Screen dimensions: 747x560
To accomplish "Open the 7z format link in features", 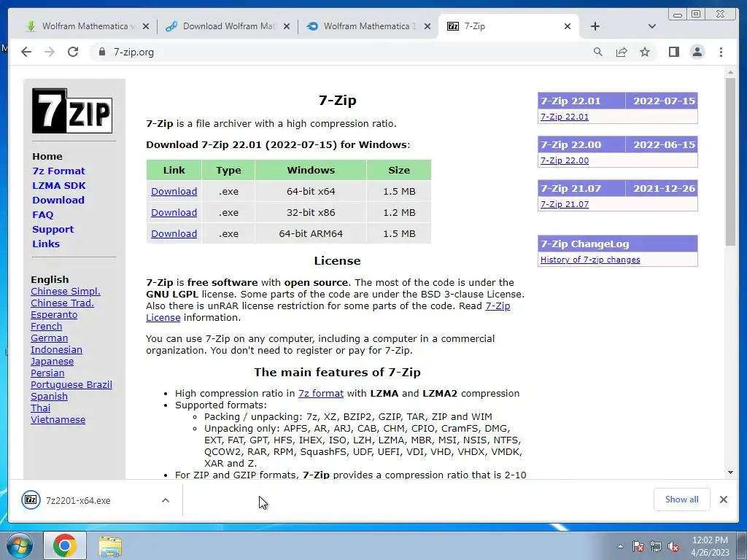I will tap(321, 393).
